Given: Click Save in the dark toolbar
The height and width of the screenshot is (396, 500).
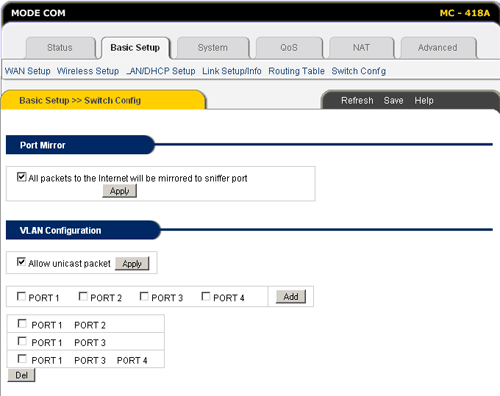Looking at the screenshot, I should pos(393,100).
